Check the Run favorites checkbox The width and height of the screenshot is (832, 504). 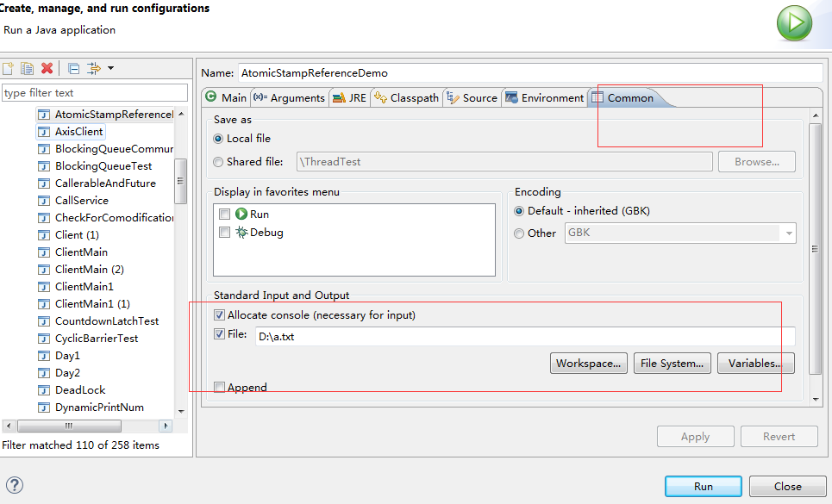tap(224, 214)
